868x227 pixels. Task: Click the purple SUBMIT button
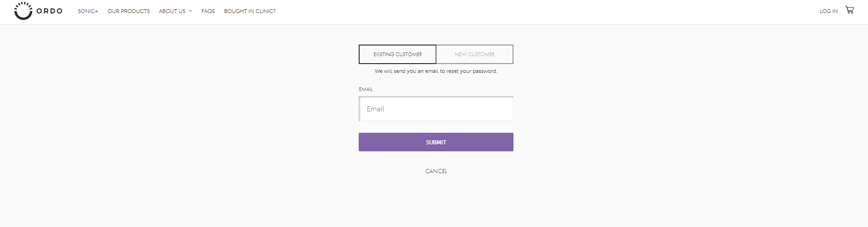(436, 142)
